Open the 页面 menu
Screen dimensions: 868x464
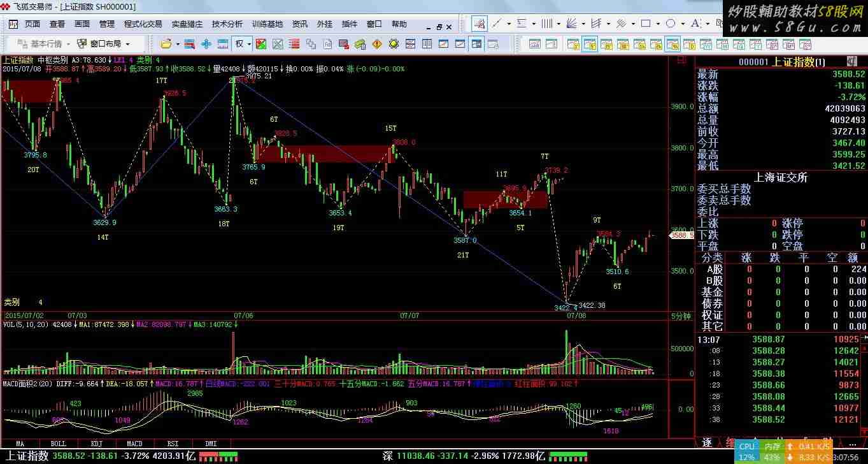coord(32,24)
